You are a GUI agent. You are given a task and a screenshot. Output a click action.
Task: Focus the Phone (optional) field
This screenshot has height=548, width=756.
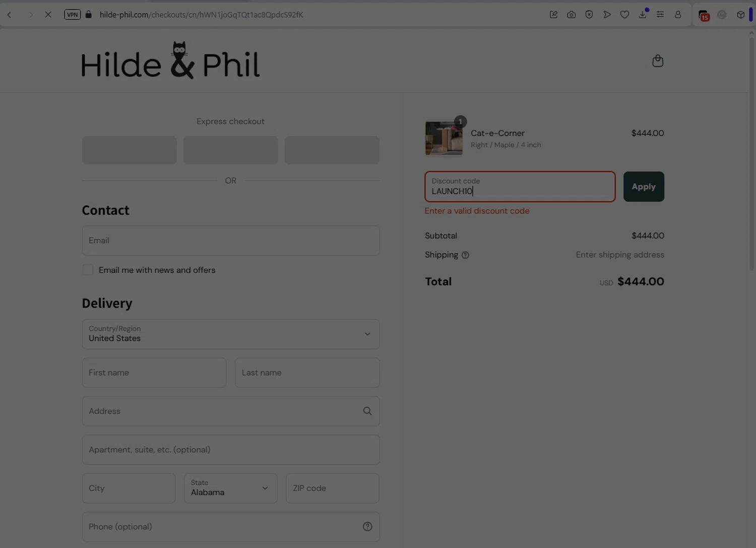click(x=231, y=526)
